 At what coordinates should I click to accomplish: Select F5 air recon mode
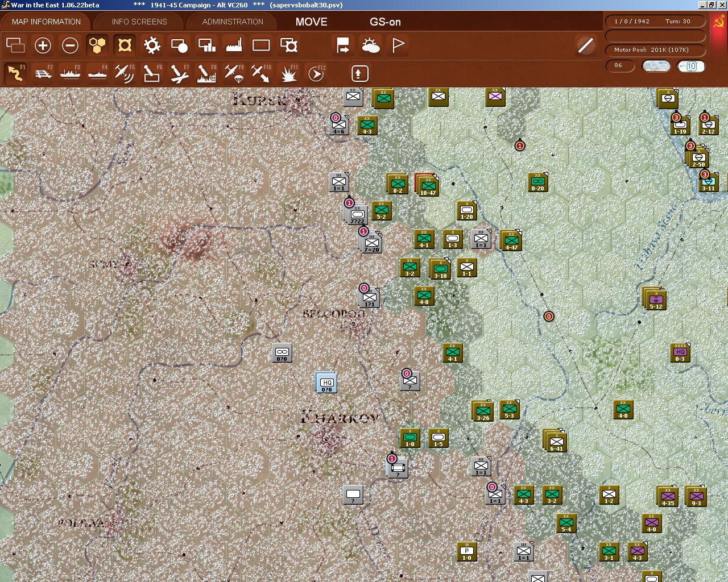tap(125, 73)
